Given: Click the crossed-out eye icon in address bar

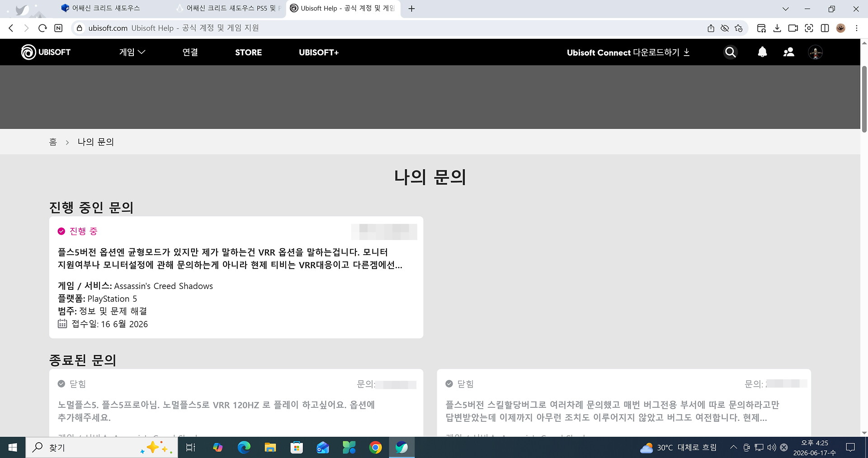Looking at the screenshot, I should (x=725, y=28).
